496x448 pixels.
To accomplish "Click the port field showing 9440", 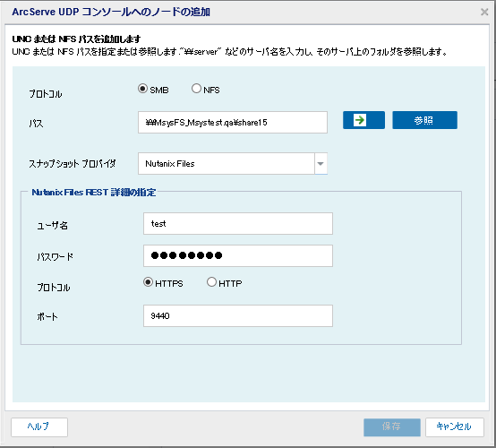I will (x=238, y=315).
